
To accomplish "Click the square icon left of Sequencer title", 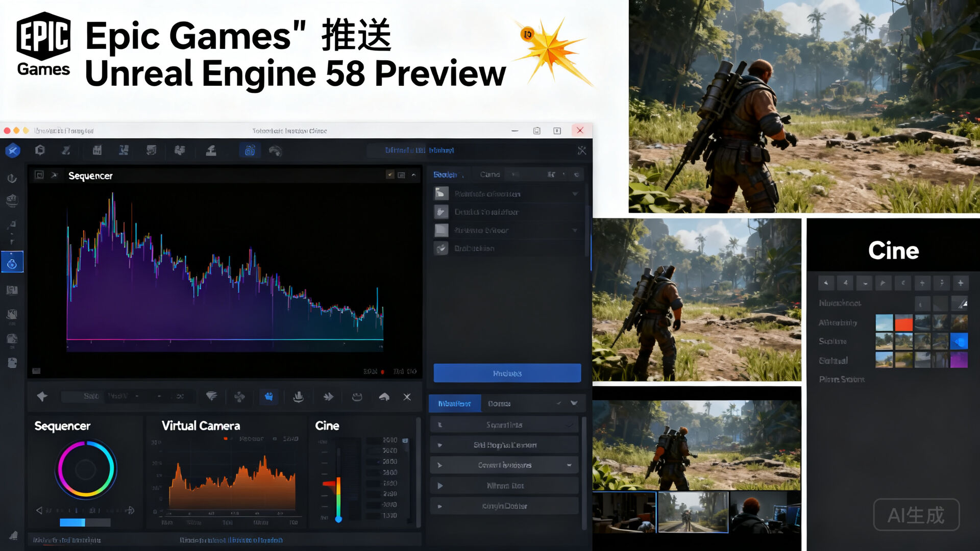I will click(39, 175).
